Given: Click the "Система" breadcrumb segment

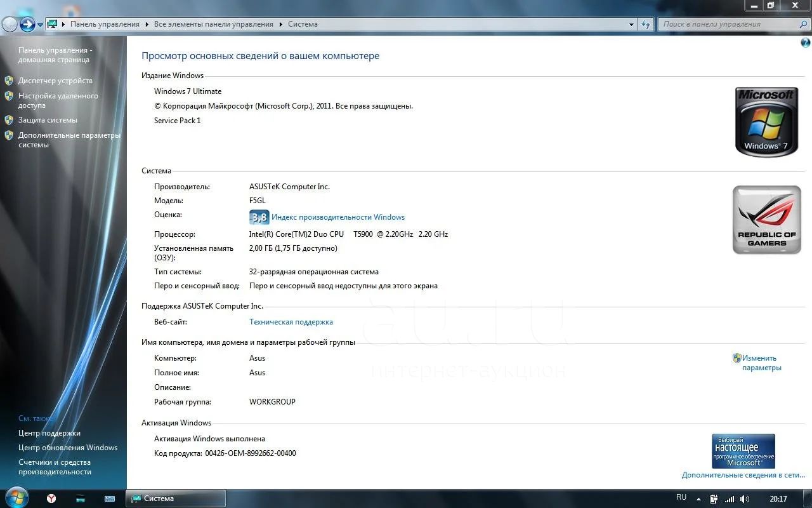Looking at the screenshot, I should 303,24.
